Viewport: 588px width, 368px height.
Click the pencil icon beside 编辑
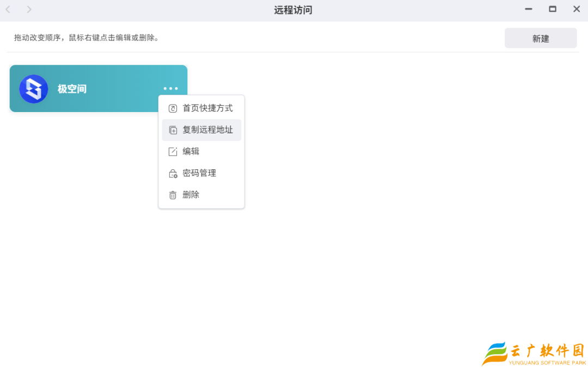173,152
